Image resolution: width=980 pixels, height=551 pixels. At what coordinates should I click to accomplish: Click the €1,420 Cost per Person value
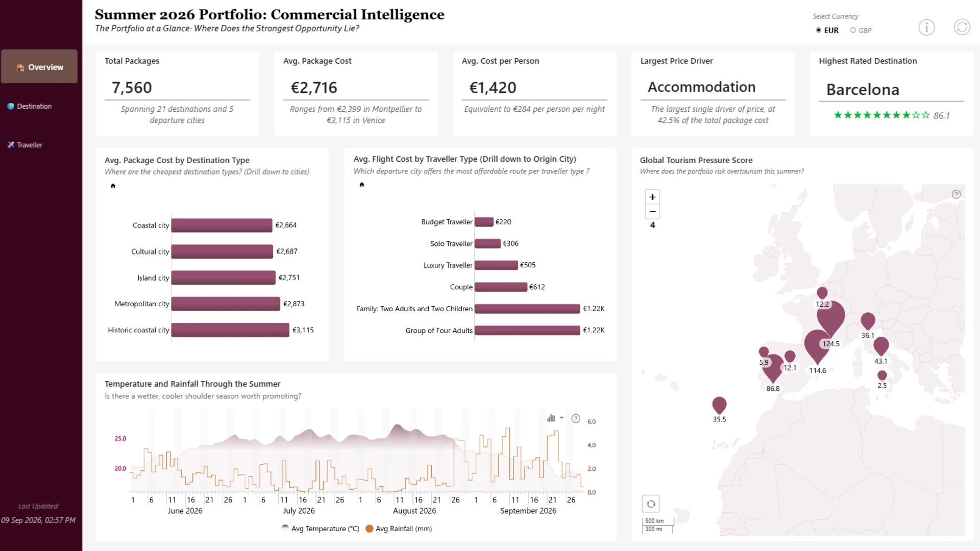[493, 88]
